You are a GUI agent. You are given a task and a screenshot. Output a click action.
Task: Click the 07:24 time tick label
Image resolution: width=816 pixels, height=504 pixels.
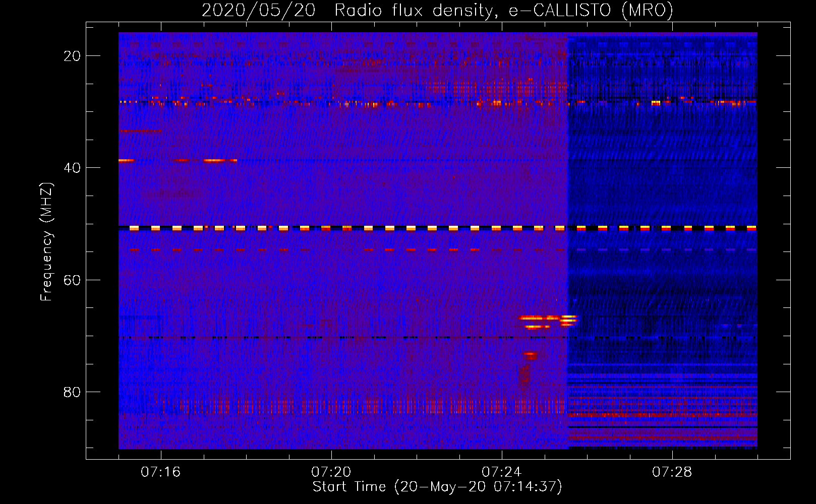coord(501,472)
